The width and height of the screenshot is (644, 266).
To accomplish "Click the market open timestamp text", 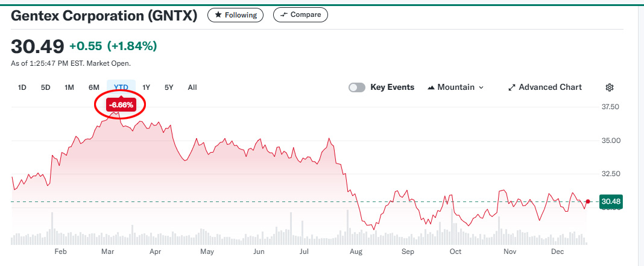I will click(71, 64).
